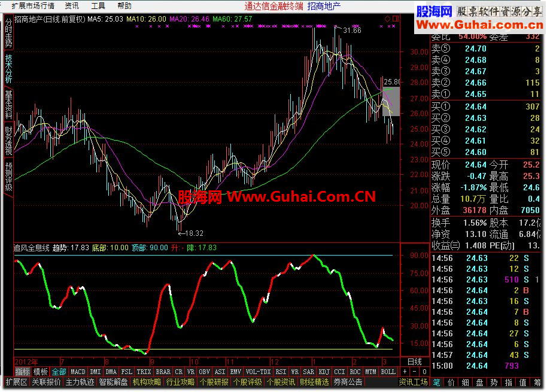The width and height of the screenshot is (547, 392).
Task: Open the 扩展市场行情 menu
Action: 33,6
